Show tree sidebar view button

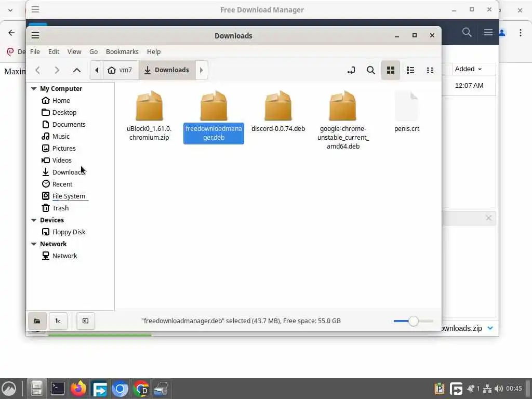coord(58,321)
